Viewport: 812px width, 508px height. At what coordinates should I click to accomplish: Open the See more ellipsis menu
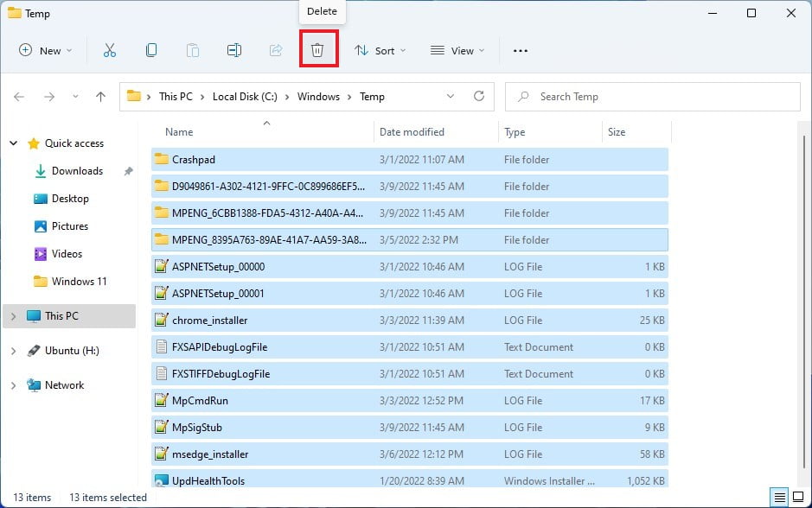[520, 51]
